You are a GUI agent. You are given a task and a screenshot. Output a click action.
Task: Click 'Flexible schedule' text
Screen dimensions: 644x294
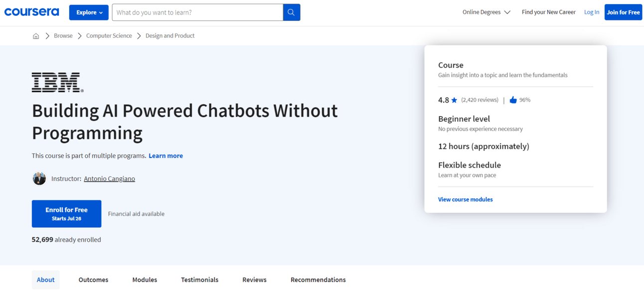click(x=470, y=165)
